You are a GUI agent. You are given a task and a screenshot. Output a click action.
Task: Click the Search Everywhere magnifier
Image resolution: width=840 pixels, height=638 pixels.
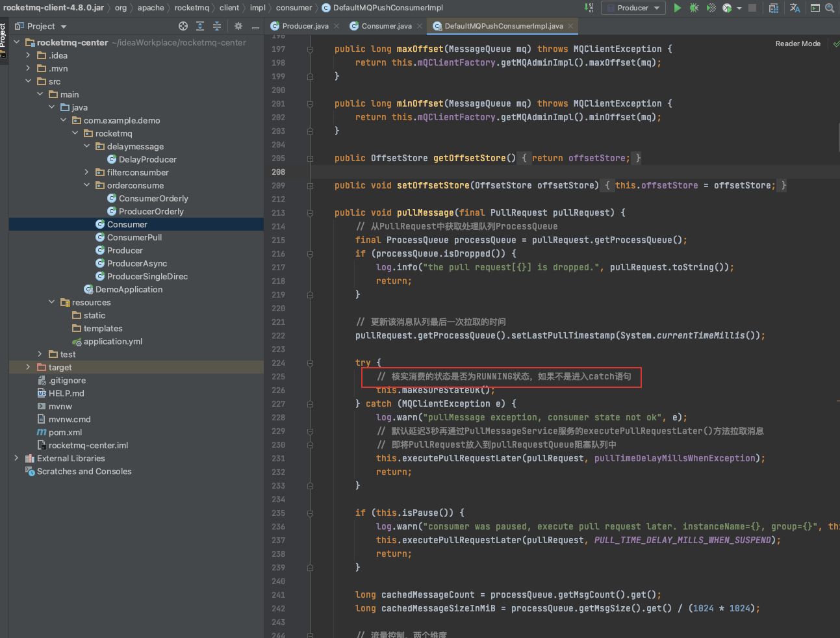[830, 8]
